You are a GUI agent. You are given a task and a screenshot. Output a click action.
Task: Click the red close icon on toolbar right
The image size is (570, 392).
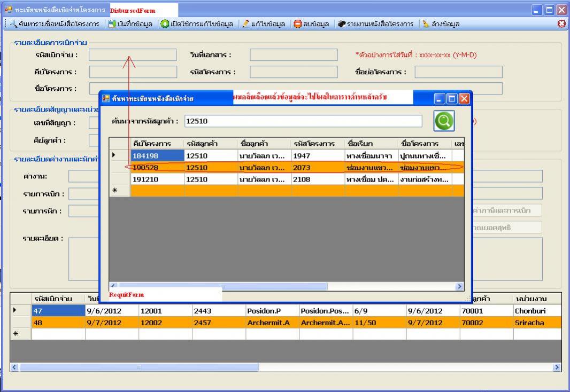561,24
